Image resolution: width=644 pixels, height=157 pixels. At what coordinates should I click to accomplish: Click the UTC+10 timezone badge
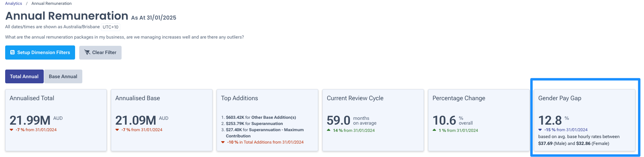[111, 27]
